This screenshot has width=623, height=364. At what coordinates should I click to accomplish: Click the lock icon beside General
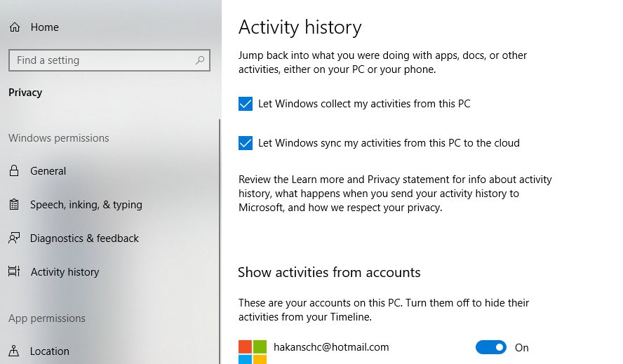coord(14,171)
